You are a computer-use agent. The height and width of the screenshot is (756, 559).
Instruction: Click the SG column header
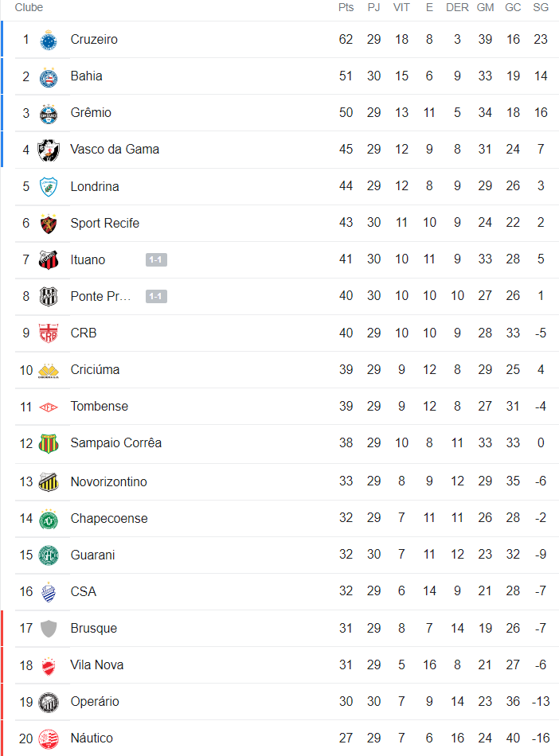541,7
